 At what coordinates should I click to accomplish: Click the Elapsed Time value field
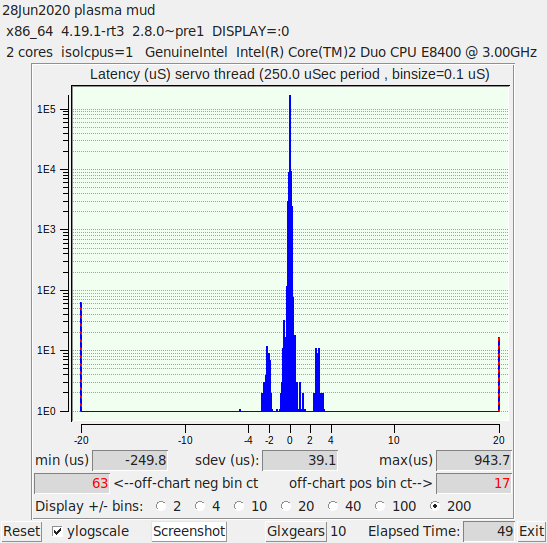click(x=489, y=531)
